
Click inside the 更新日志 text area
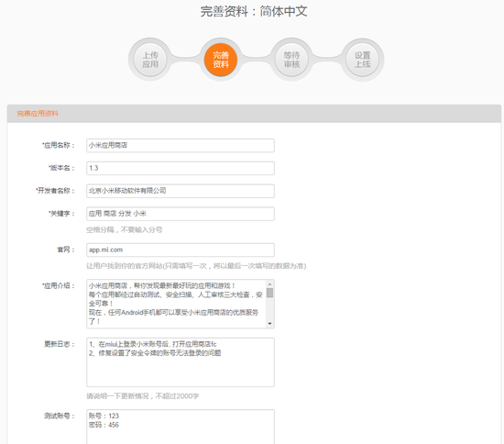(181, 362)
